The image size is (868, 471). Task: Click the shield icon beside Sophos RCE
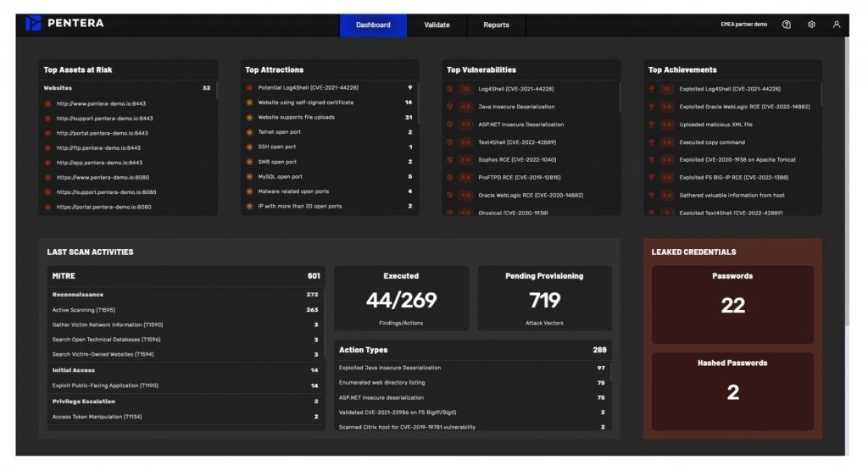[450, 160]
